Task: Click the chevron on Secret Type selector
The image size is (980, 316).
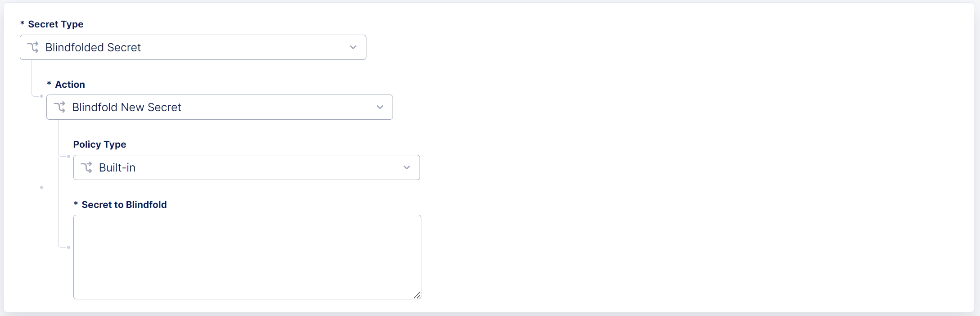Action: click(353, 47)
